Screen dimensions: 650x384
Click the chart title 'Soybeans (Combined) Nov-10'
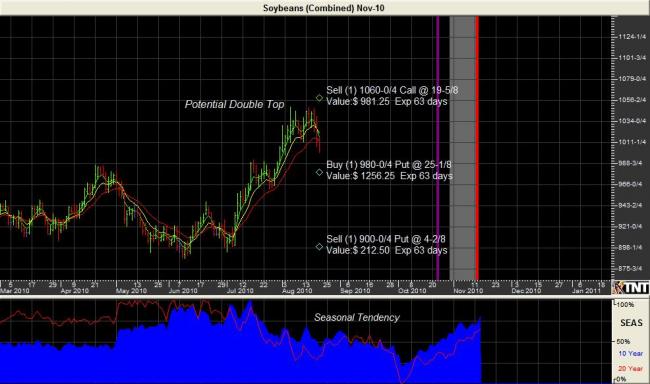click(x=324, y=8)
